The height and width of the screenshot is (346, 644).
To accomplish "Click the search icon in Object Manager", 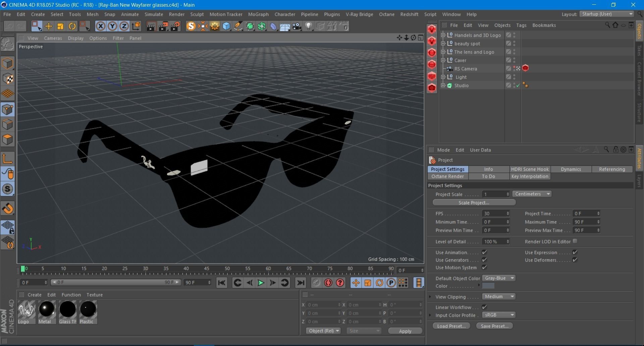I will [x=607, y=25].
